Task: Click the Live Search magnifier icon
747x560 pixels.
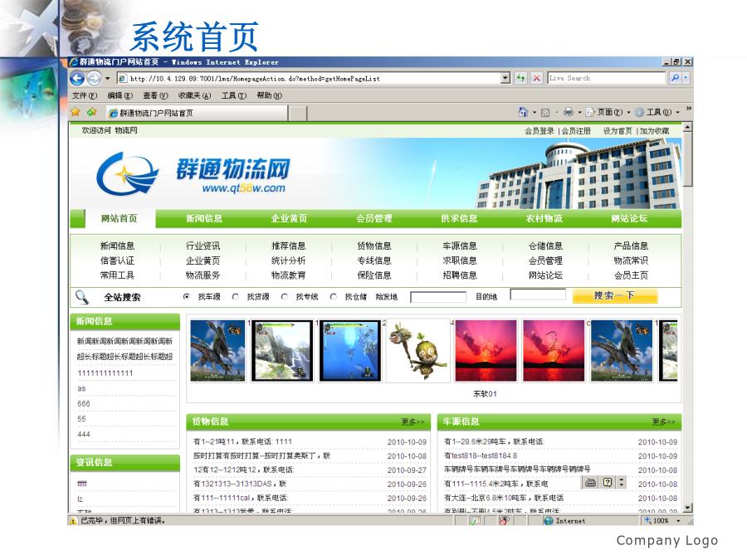Action: point(675,78)
